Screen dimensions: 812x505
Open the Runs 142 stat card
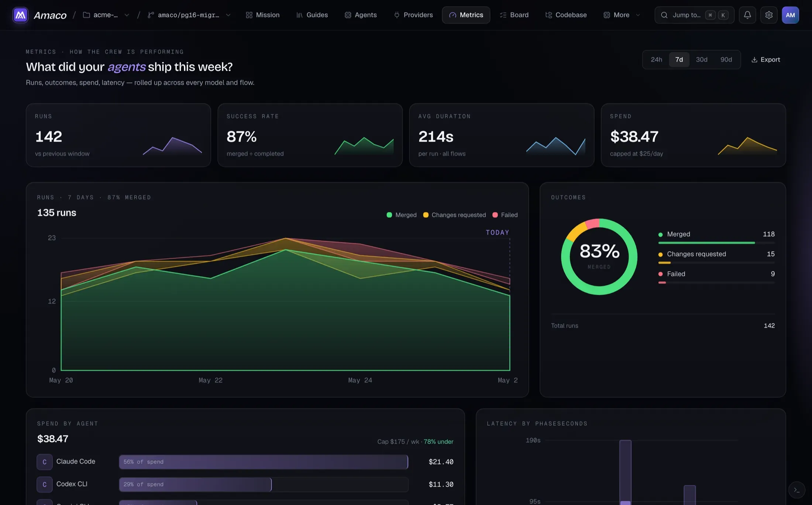tap(118, 135)
